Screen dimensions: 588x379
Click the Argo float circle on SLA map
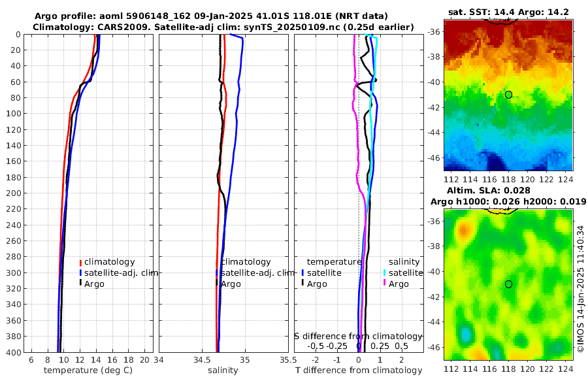[508, 284]
